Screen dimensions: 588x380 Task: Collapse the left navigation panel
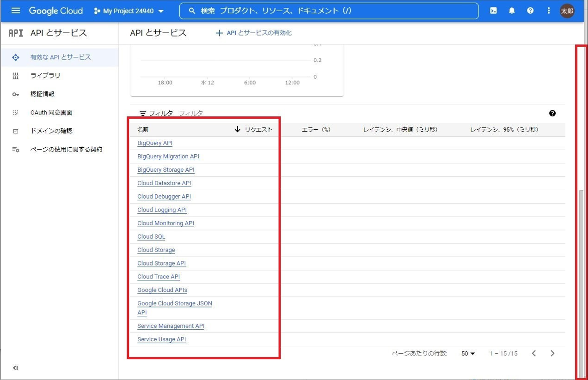pos(15,368)
